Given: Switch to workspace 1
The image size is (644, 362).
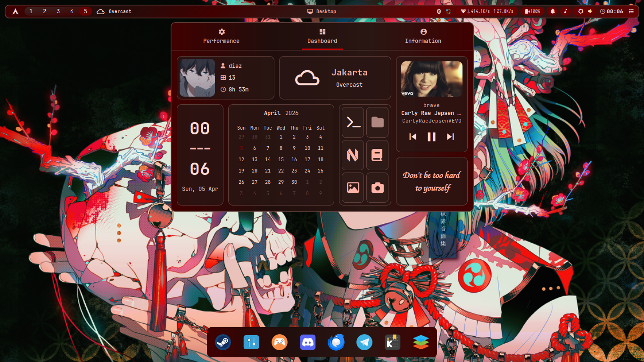Looking at the screenshot, I should pyautogui.click(x=31, y=11).
